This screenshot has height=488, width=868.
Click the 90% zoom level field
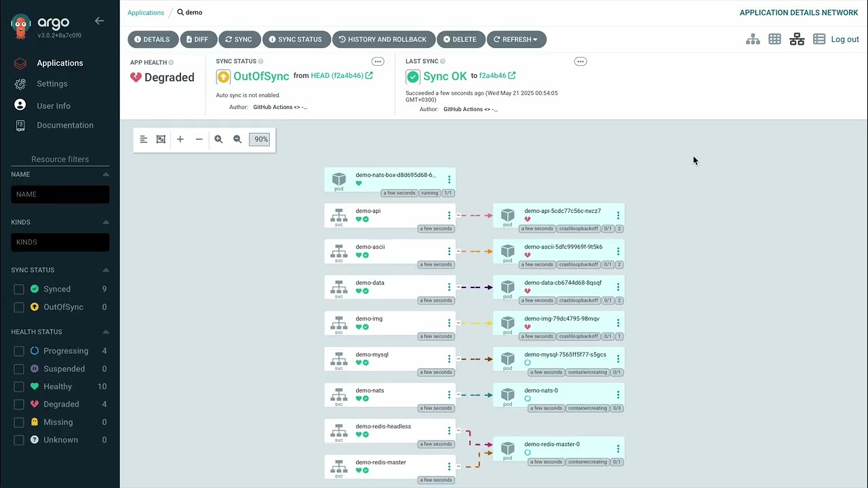pos(260,139)
